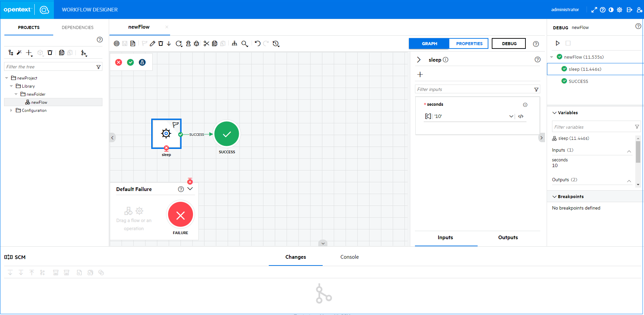
Task: Select the Zoom magnifier icon
Action: (x=245, y=43)
